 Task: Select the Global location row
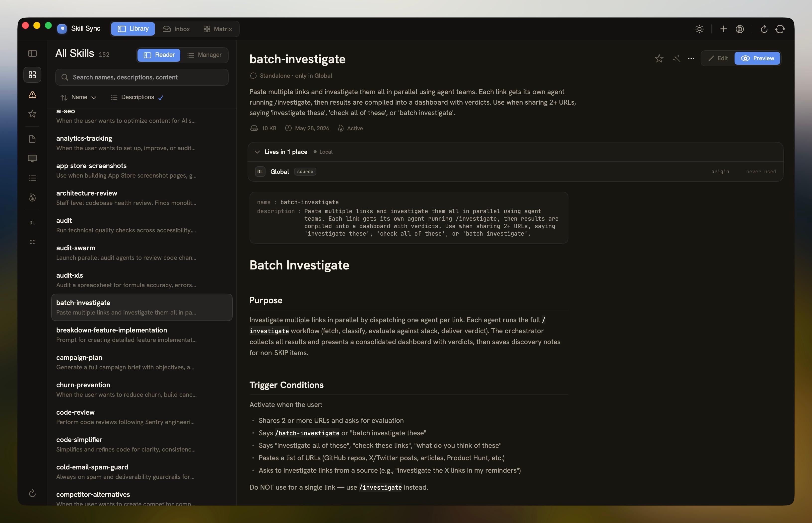[515, 172]
